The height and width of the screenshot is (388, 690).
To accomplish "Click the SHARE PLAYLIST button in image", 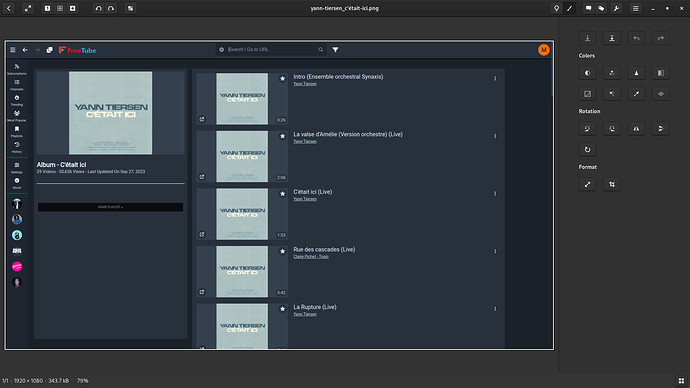I will [x=110, y=207].
